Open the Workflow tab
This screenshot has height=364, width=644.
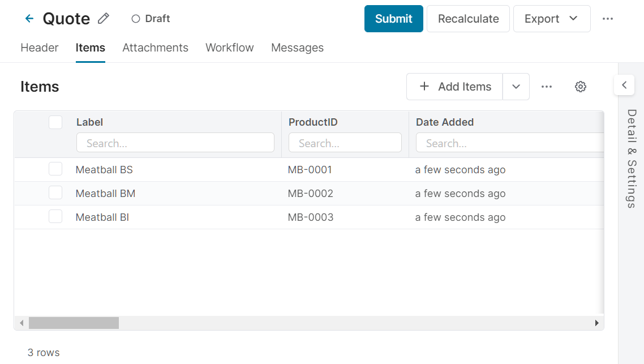pyautogui.click(x=229, y=48)
